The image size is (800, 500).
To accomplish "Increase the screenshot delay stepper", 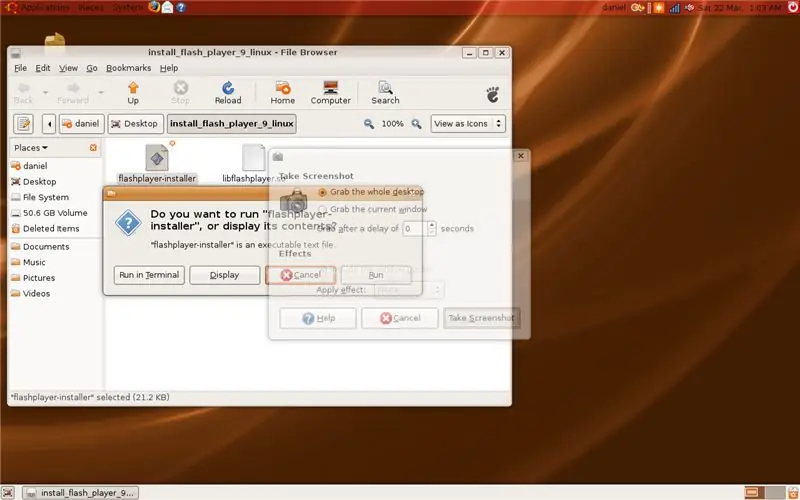I will pyautogui.click(x=432, y=225).
